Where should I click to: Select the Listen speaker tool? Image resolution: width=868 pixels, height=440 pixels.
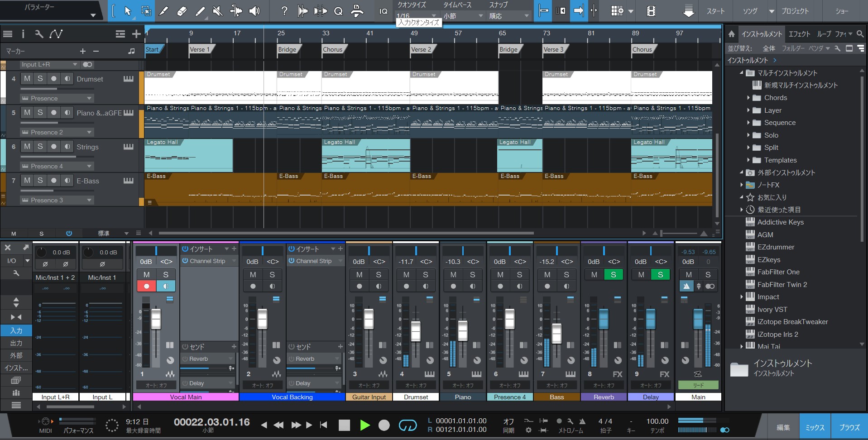click(254, 11)
